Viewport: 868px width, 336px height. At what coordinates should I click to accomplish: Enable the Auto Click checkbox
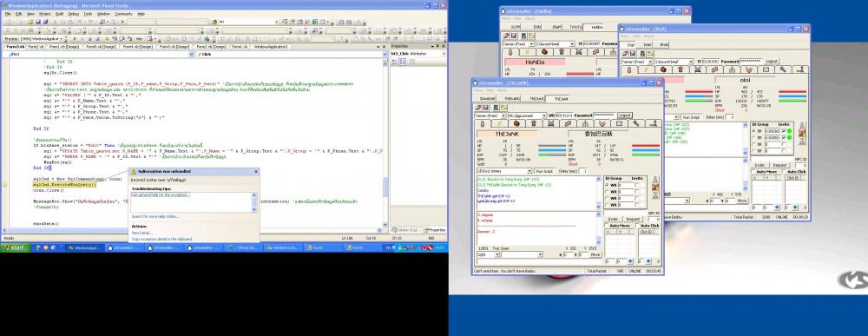coord(637,226)
